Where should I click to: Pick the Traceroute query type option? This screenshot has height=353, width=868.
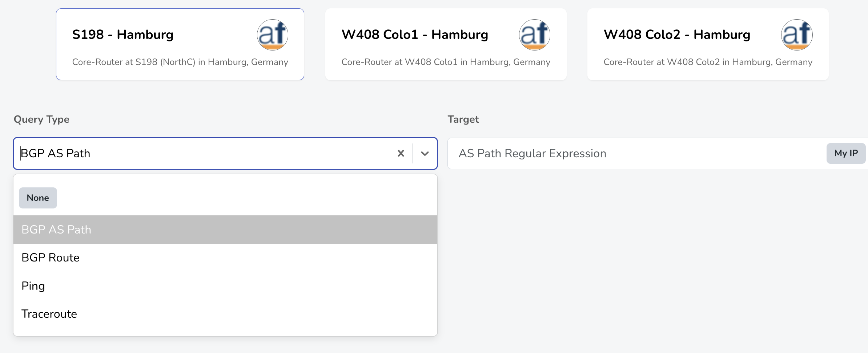[x=49, y=314]
